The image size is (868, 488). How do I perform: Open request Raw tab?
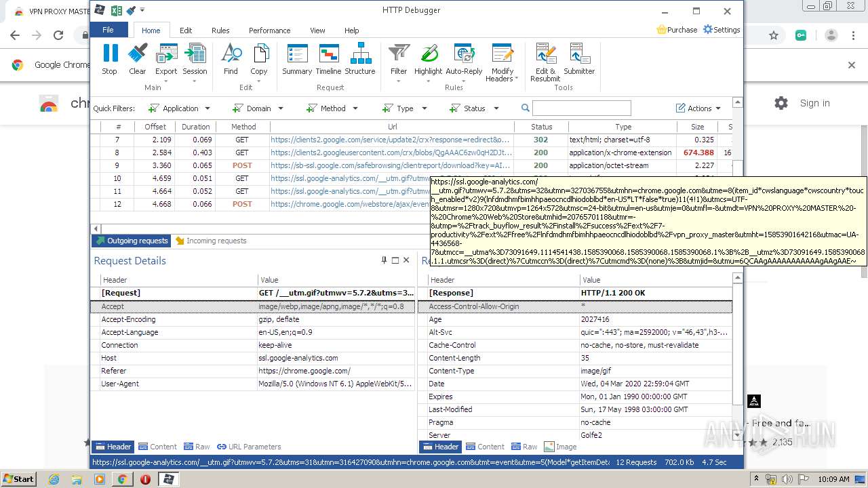coord(197,447)
